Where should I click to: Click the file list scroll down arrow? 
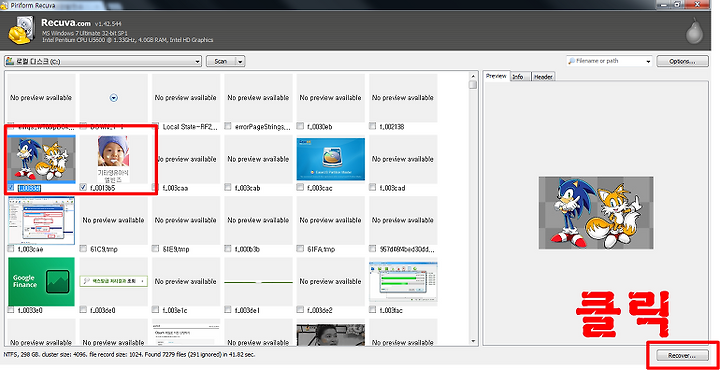coord(473,342)
